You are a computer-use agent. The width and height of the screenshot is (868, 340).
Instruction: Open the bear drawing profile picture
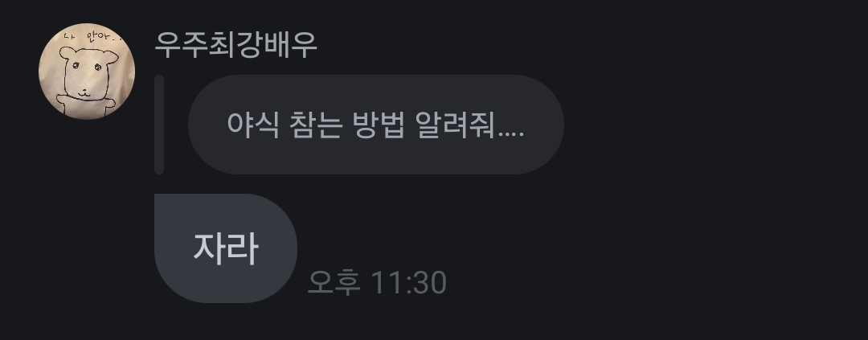[x=87, y=71]
